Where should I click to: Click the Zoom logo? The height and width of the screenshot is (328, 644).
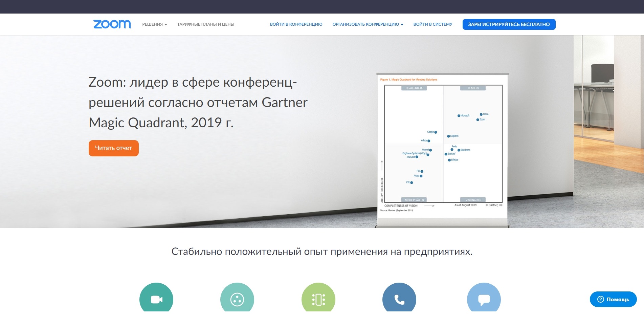point(112,24)
